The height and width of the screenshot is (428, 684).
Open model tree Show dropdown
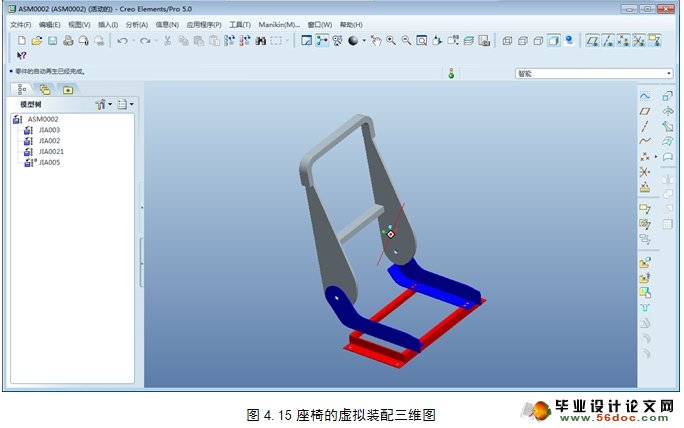pos(104,104)
